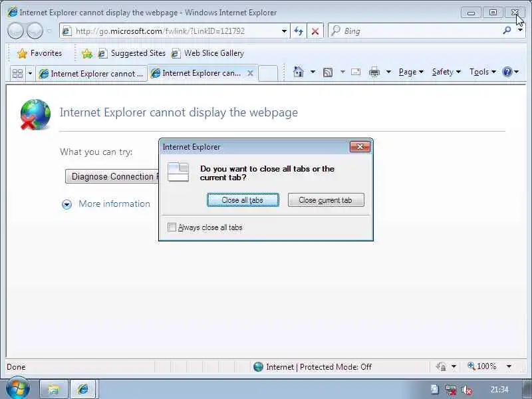This screenshot has height=399, width=532.
Task: Click the Read Mail icon
Action: click(356, 72)
